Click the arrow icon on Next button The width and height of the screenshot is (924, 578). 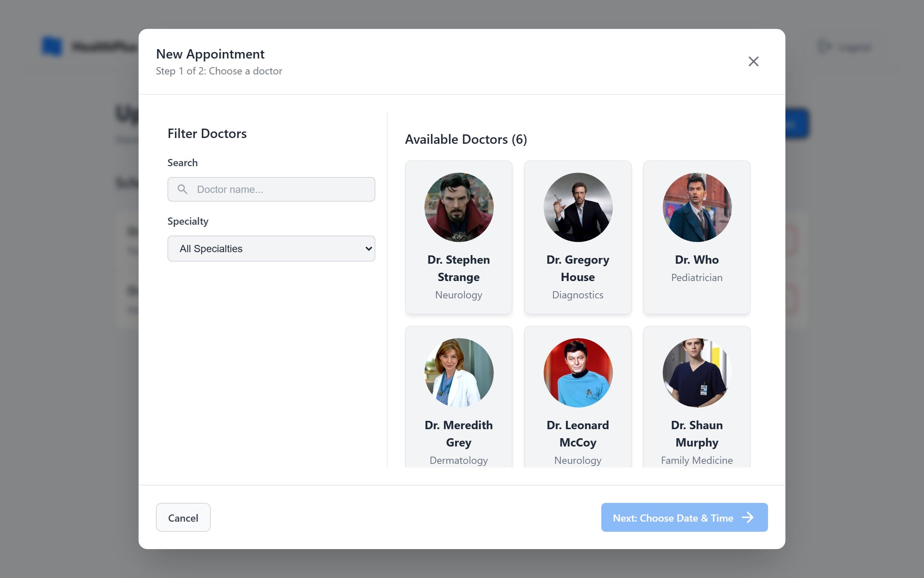748,518
